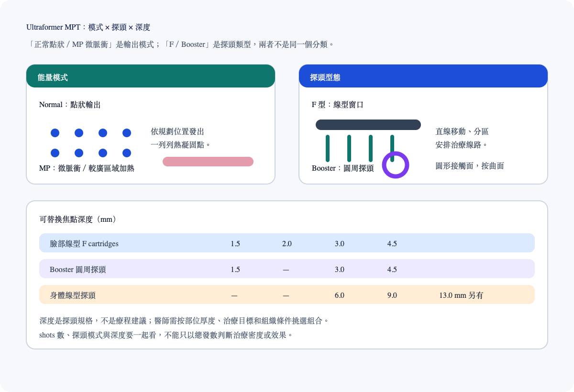Click the 2.0 depth value
The height and width of the screenshot is (392, 574).
tap(287, 244)
